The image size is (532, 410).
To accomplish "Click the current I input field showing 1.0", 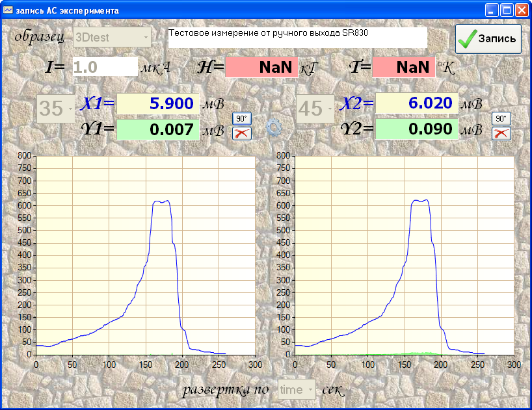I will coord(105,67).
